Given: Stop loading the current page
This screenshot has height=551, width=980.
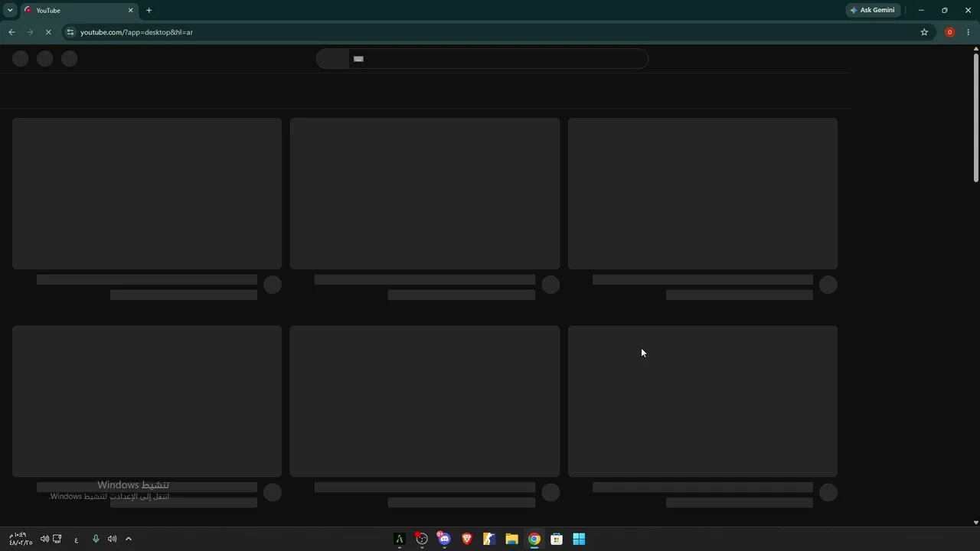Looking at the screenshot, I should click(x=48, y=32).
